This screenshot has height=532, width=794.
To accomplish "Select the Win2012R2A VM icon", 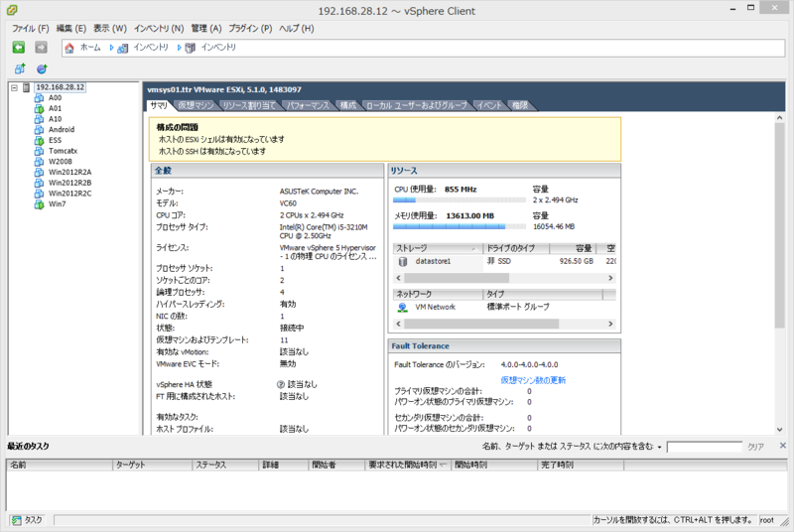I will click(x=39, y=172).
